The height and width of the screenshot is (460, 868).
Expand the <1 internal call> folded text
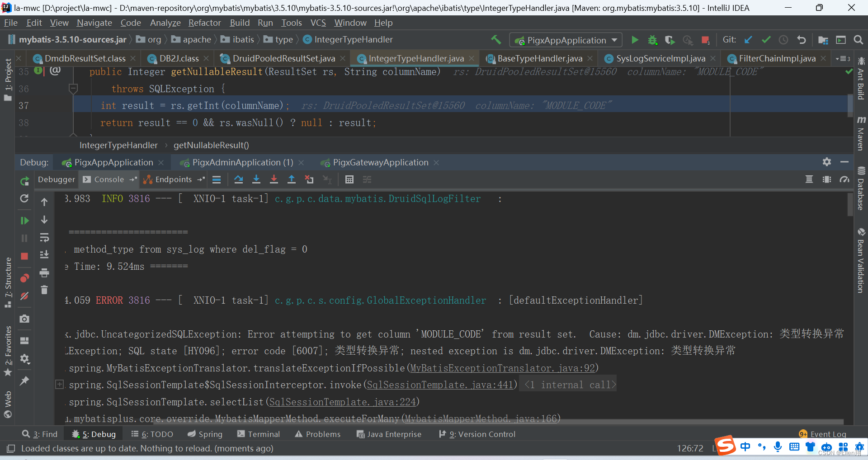pos(571,385)
